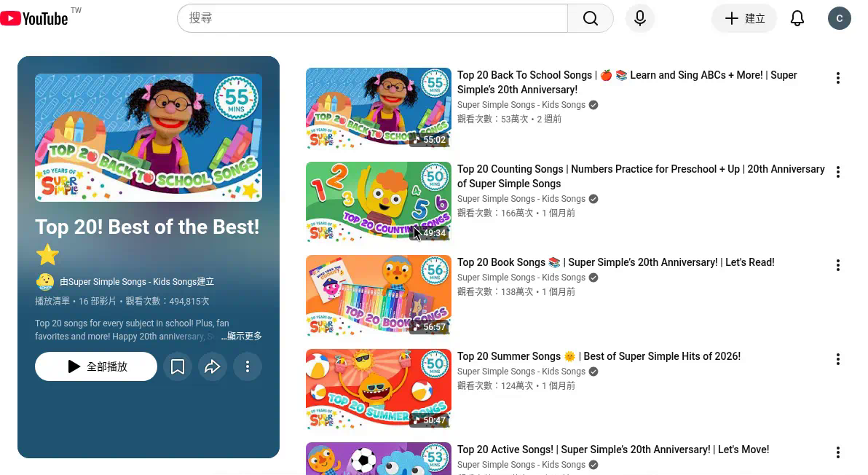Click 全部播放 play all button
Screen dimensions: 868x475
[x=96, y=366]
